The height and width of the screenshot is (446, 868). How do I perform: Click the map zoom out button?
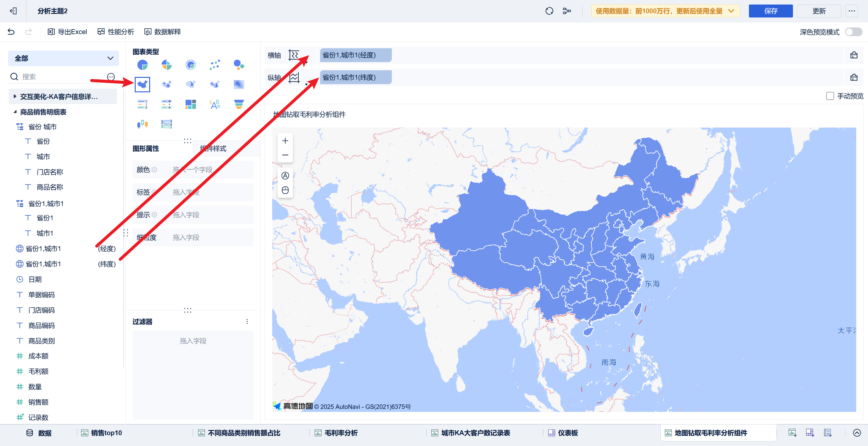coord(285,155)
